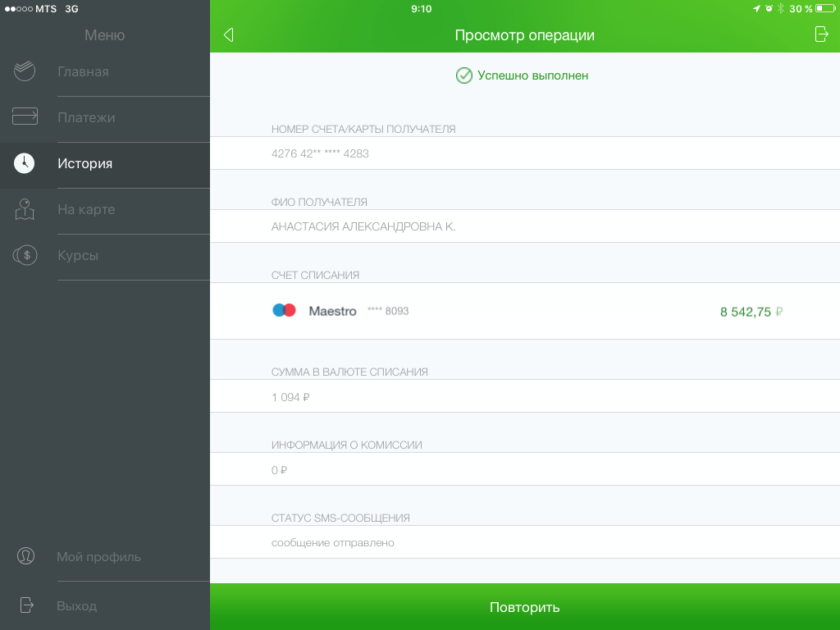Tap the card icon beside Платежи
Viewport: 840px width, 630px height.
25,116
